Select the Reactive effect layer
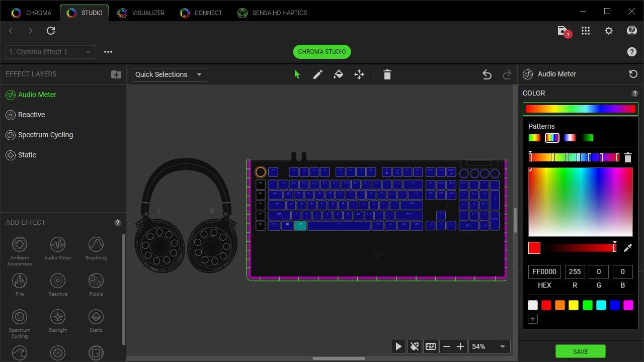Screen dimensions: 644x362 (x=63, y=115)
